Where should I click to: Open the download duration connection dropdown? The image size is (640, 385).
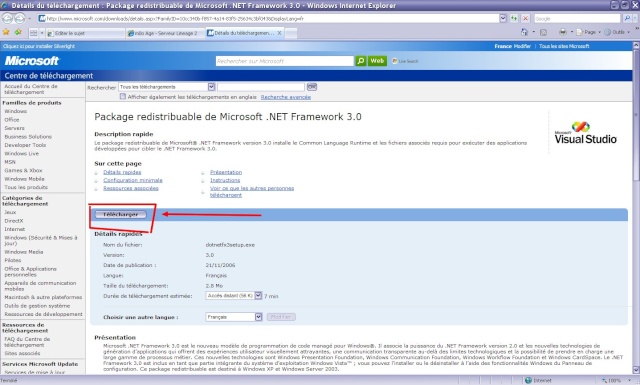[258, 296]
